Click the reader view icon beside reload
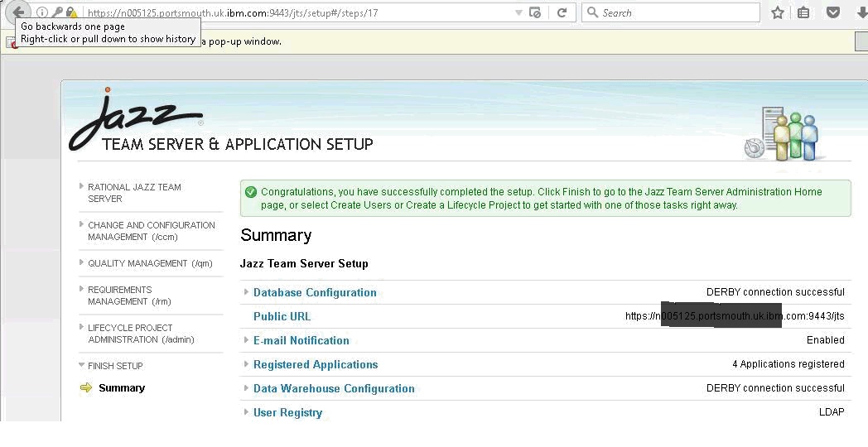The image size is (868, 447). (535, 12)
